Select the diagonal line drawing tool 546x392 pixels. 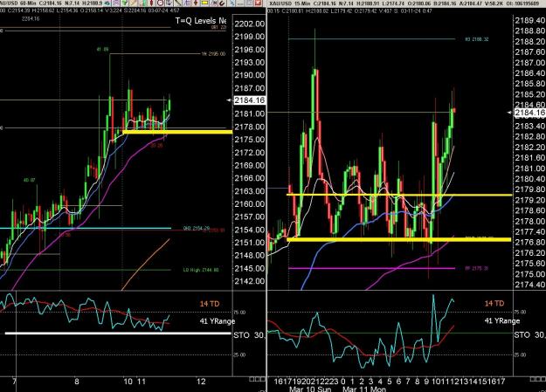(177, 3)
